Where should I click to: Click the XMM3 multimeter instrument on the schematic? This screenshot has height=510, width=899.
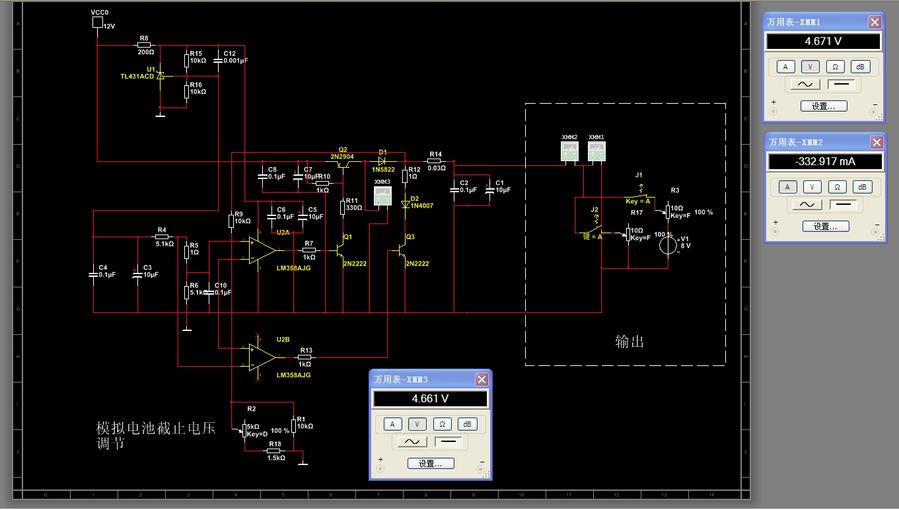tap(382, 197)
